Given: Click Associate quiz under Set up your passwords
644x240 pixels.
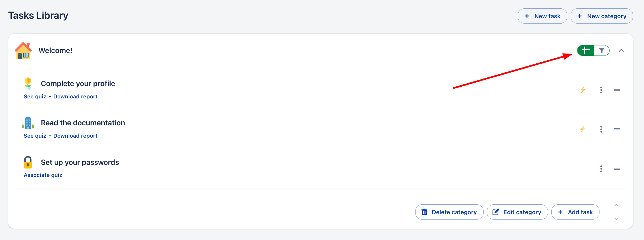Looking at the screenshot, I should click(43, 175).
